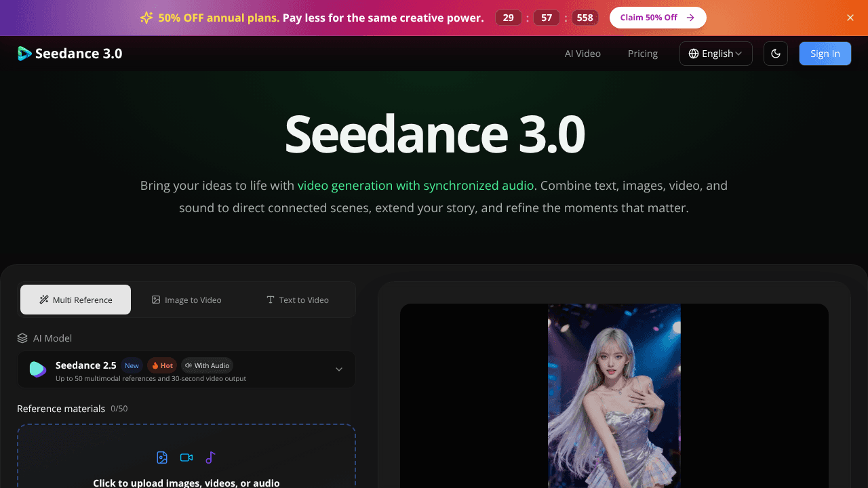Image resolution: width=868 pixels, height=488 pixels.
Task: Click the music note audio upload icon
Action: point(210,457)
